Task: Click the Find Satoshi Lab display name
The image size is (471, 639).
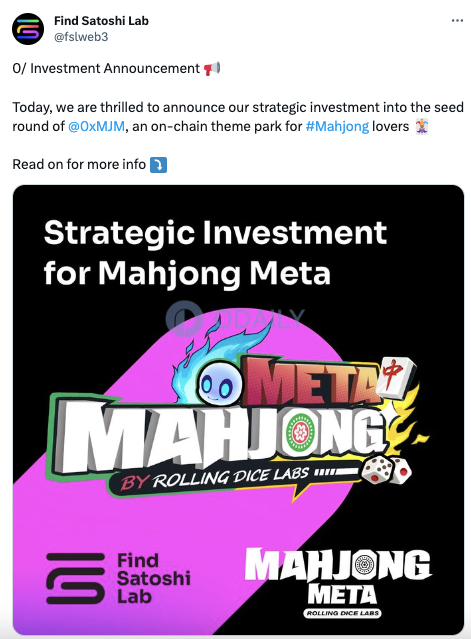Action: tap(101, 20)
